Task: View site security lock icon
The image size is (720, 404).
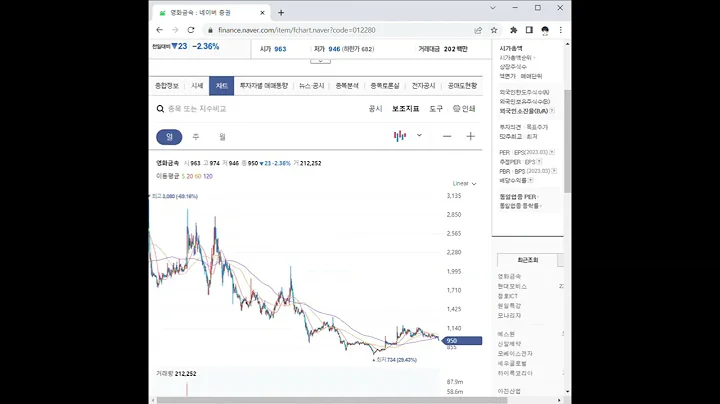Action: (210, 30)
